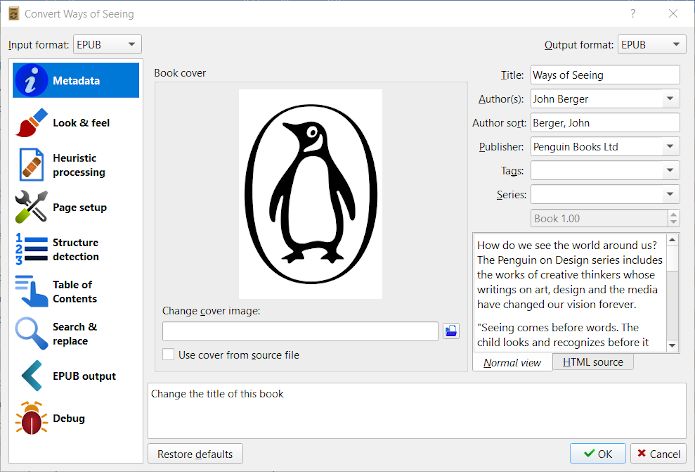Switch to the HTML source tab
Viewport: 695px width, 472px height.
593,362
